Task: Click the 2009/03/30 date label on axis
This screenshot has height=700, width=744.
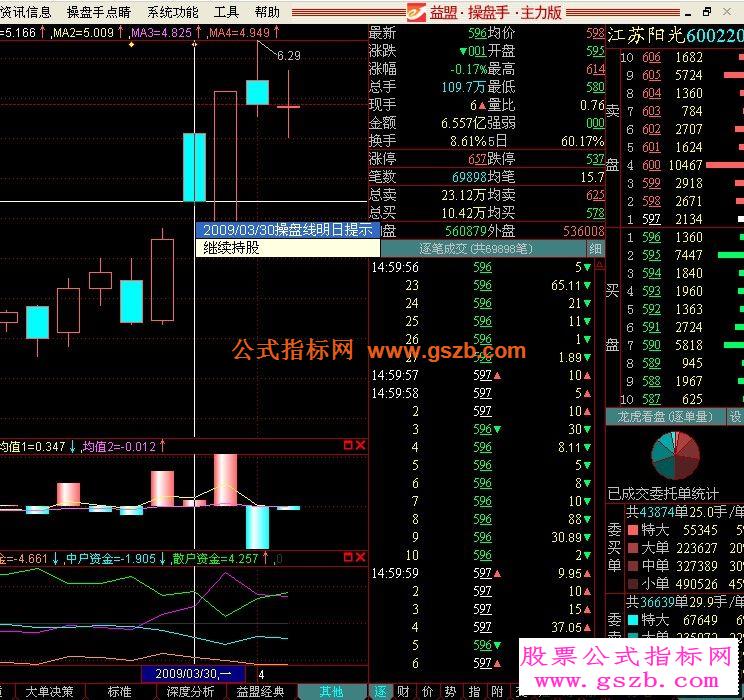Action: click(193, 673)
